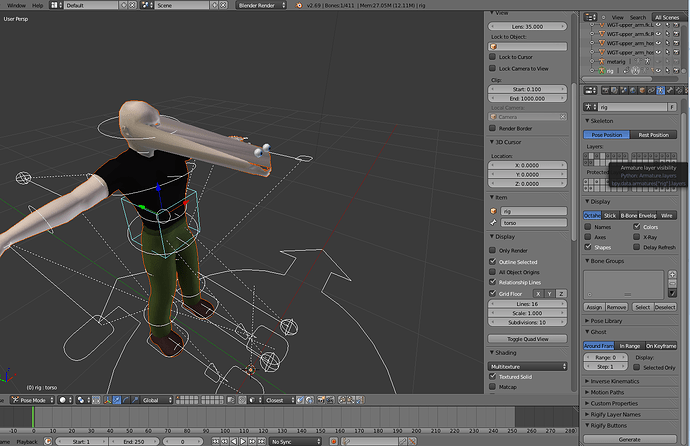
Task: Add bone group with plus icon
Action: 672,274
